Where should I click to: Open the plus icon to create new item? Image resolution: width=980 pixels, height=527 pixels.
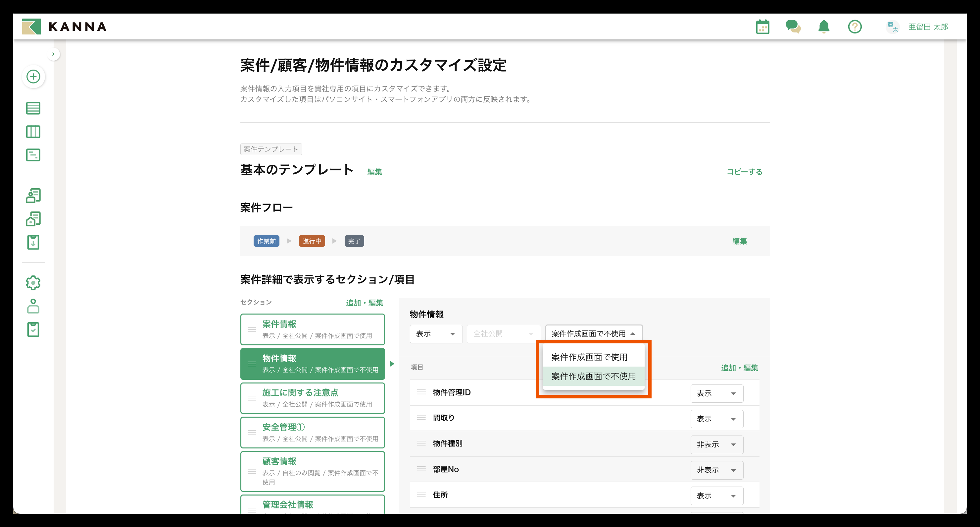pyautogui.click(x=33, y=77)
